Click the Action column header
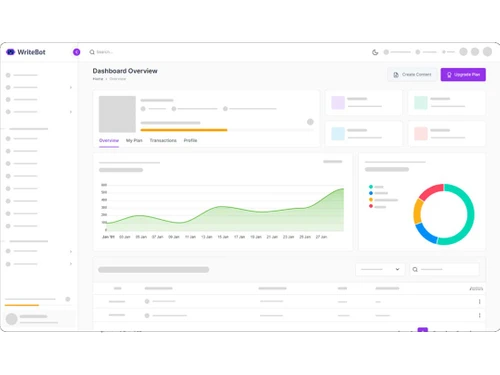The height and width of the screenshot is (375, 500). pos(476,289)
